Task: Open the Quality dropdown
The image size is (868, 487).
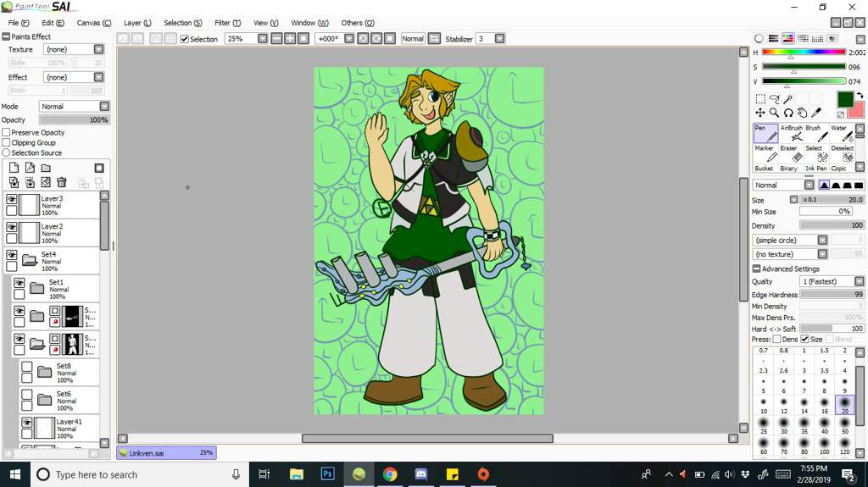Action: pos(860,281)
